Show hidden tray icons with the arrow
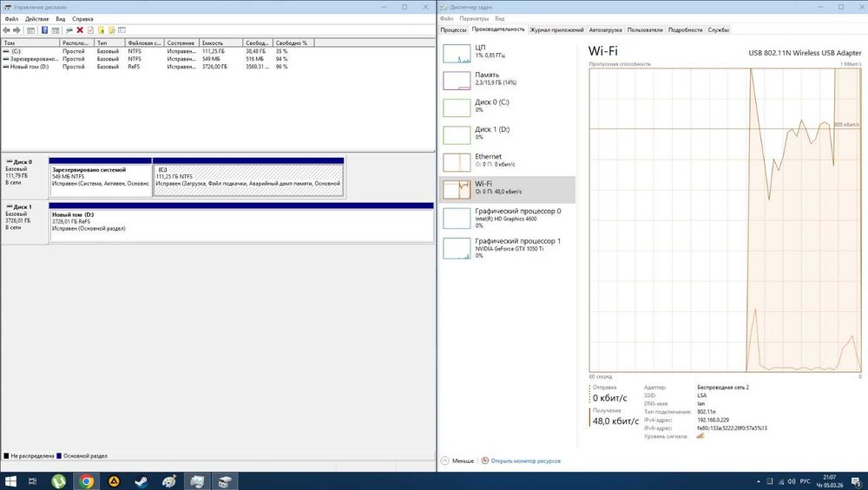The image size is (868, 490). 759,481
